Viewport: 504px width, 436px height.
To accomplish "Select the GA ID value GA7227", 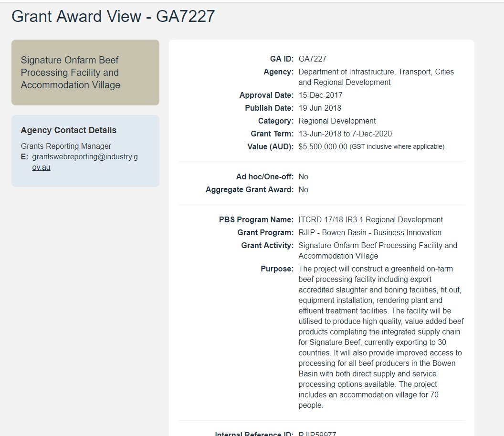I will point(313,59).
